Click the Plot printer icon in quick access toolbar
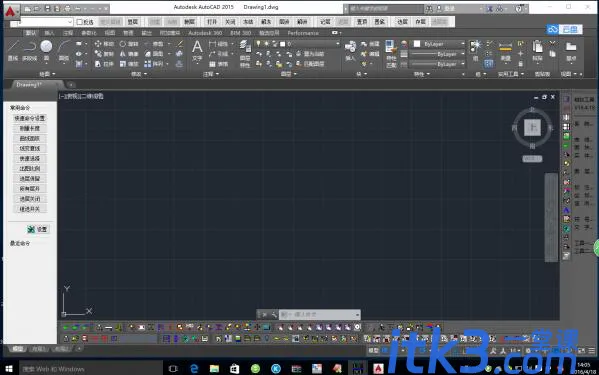The width and height of the screenshot is (599, 375). click(68, 8)
